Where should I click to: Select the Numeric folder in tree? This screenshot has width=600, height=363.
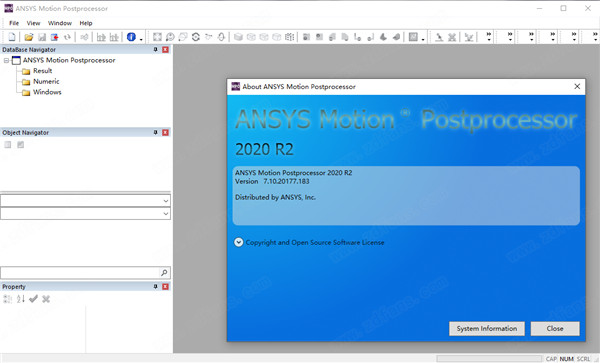[x=46, y=81]
